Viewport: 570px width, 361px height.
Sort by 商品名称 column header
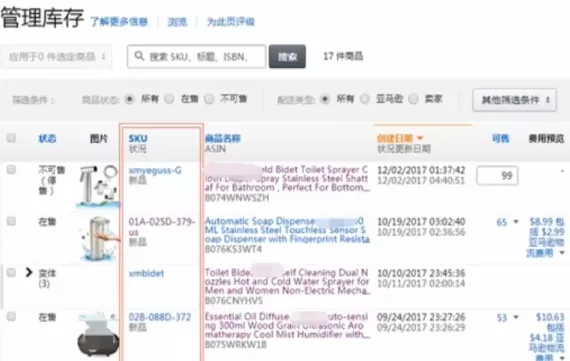tap(223, 139)
